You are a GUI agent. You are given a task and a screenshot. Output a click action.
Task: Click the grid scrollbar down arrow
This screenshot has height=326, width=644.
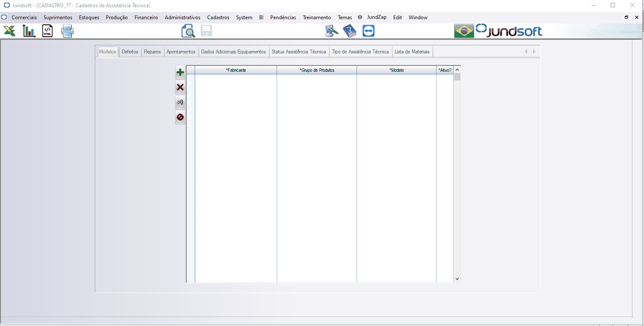[457, 279]
